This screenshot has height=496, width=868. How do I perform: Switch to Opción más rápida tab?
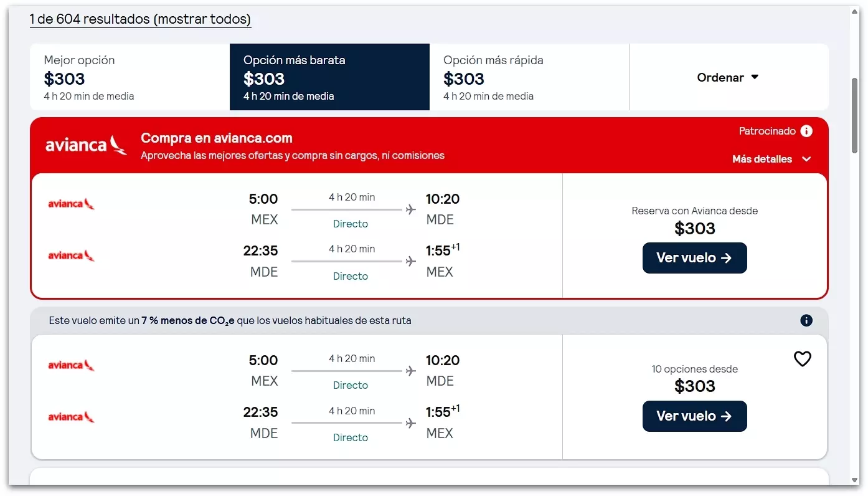pos(529,77)
